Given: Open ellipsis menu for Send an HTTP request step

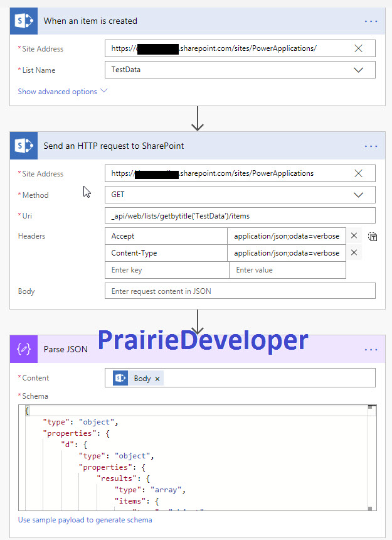Looking at the screenshot, I should (x=371, y=146).
